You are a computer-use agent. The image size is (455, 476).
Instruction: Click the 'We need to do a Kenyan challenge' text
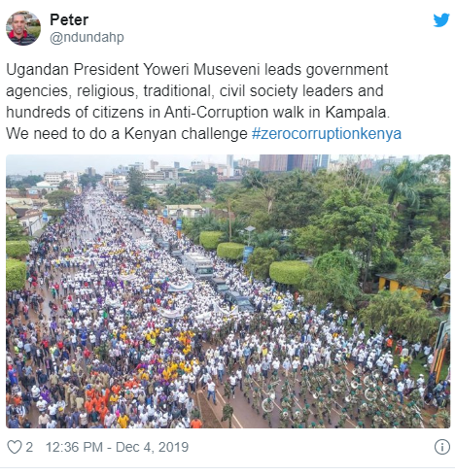click(x=126, y=133)
